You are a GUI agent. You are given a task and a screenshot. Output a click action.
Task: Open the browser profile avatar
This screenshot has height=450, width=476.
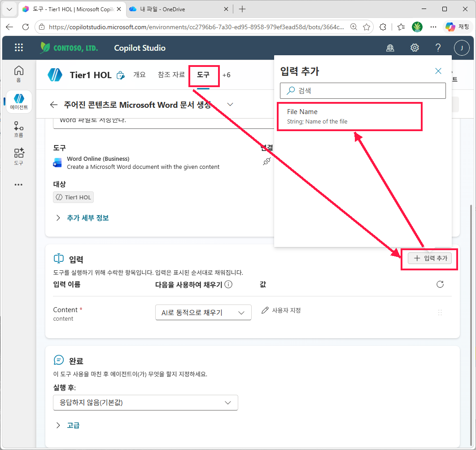[x=417, y=27]
